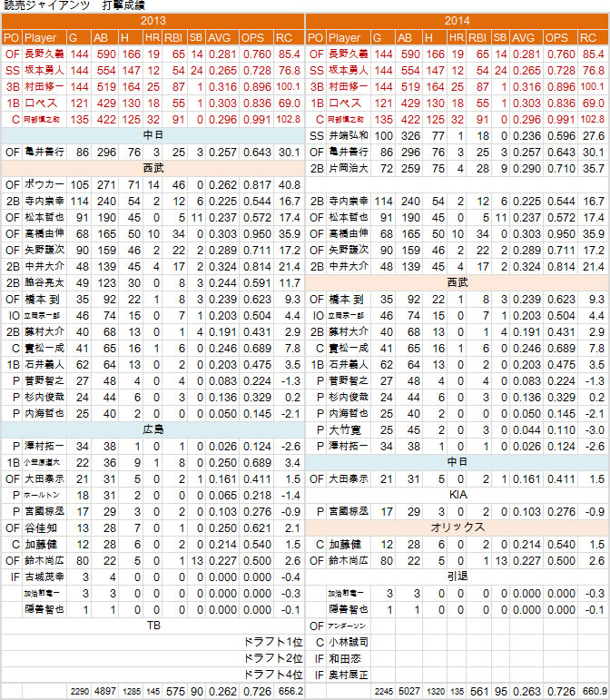Select 大竹寛's OPS value 0.110
The image size is (610, 700).
(561, 430)
